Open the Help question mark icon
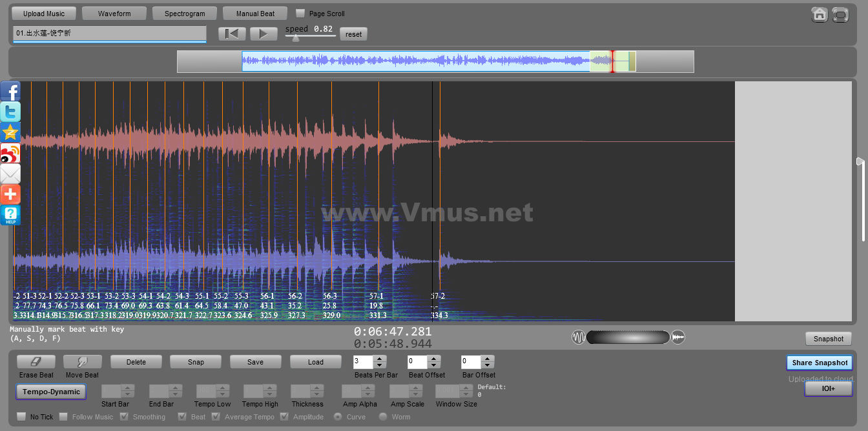The image size is (868, 431). click(x=10, y=215)
